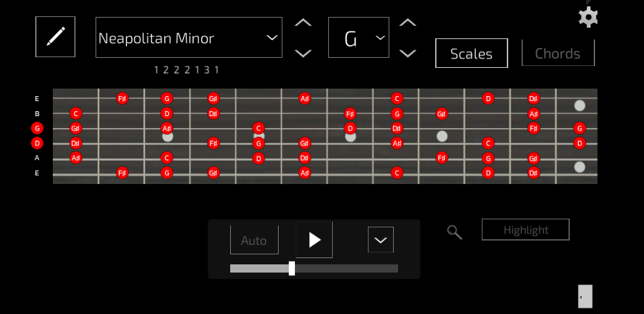The width and height of the screenshot is (644, 314).
Task: Switch to the Chords tab
Action: click(558, 53)
